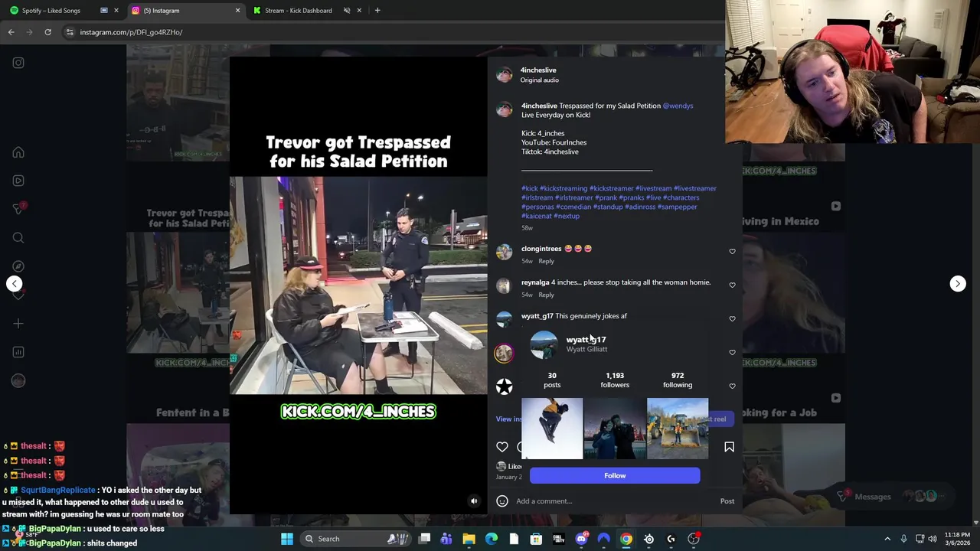Reply to reynalga comment
Viewport: 980px width, 551px height.
pyautogui.click(x=546, y=295)
